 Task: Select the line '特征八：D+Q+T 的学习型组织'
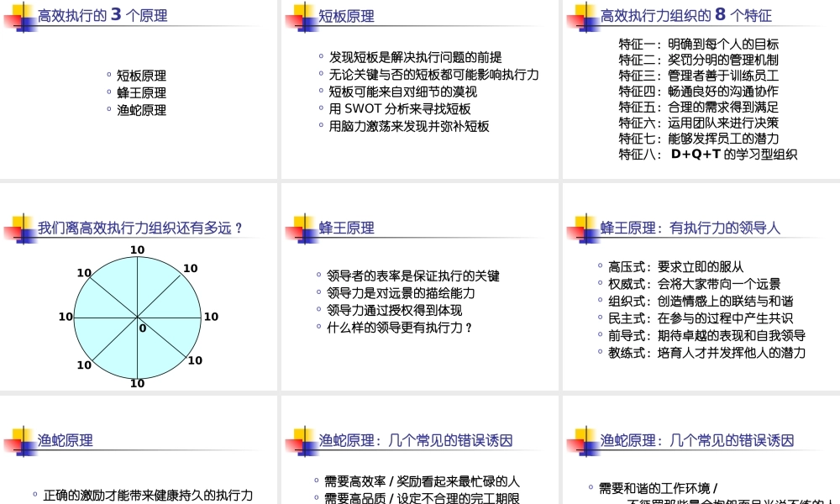pos(707,155)
